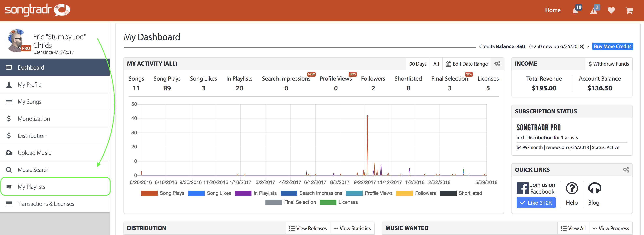Toggle Song Likes legend swatch
Image resolution: width=644 pixels, height=235 pixels.
pyautogui.click(x=196, y=193)
